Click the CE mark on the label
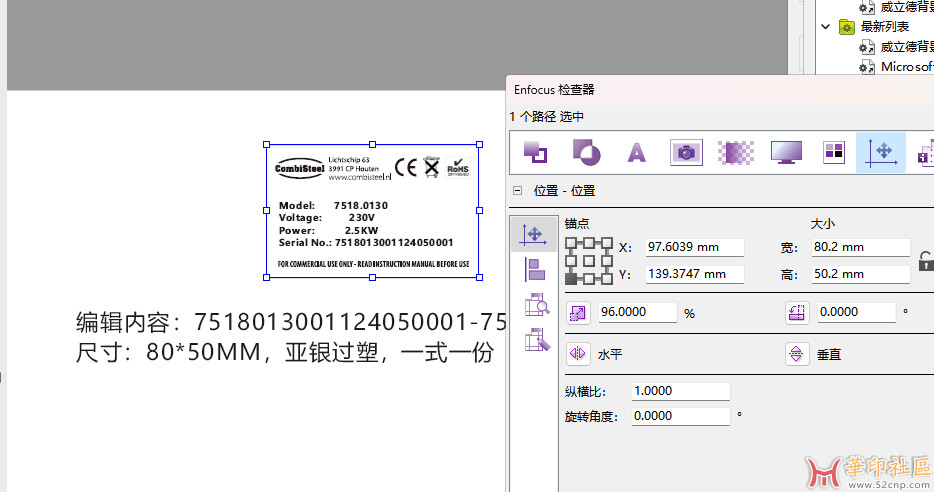 point(406,168)
